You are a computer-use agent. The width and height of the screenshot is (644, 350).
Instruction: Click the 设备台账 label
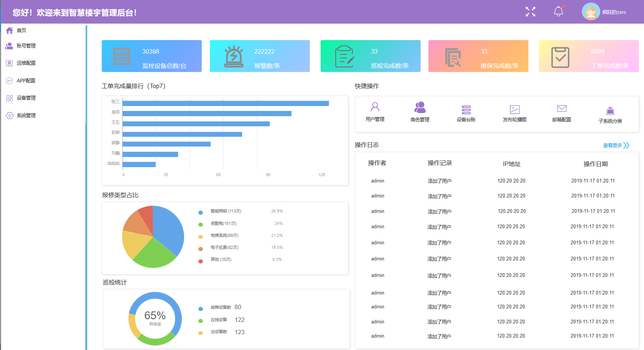pyautogui.click(x=466, y=120)
